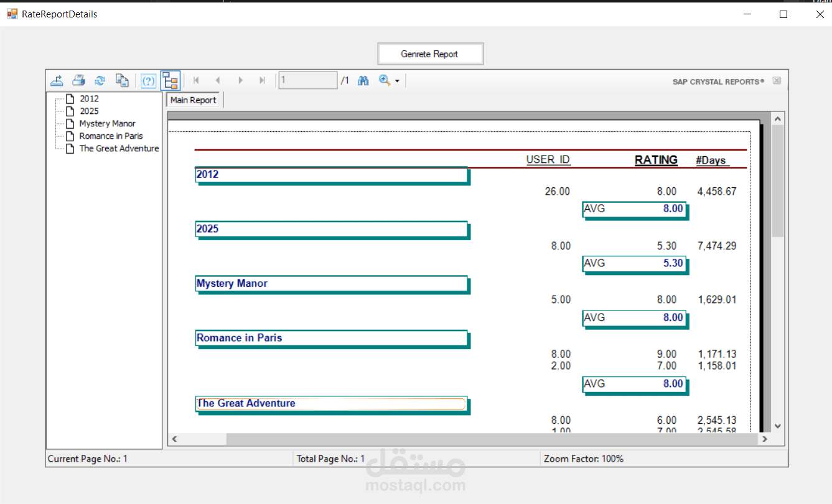Select 'Mystery Manor' in the group tree
The image size is (832, 504).
(107, 123)
